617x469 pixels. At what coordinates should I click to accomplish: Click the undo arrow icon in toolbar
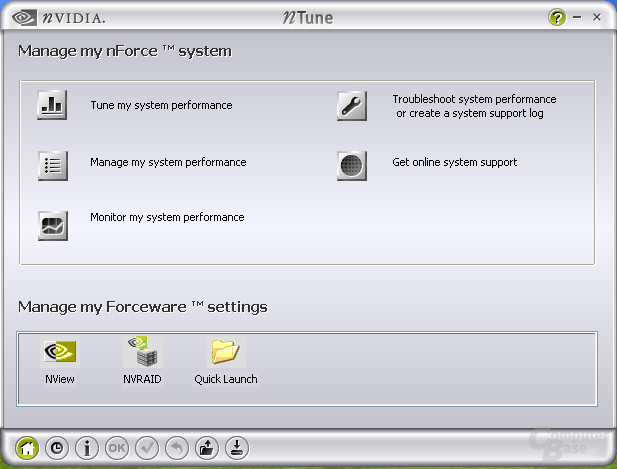click(x=177, y=448)
